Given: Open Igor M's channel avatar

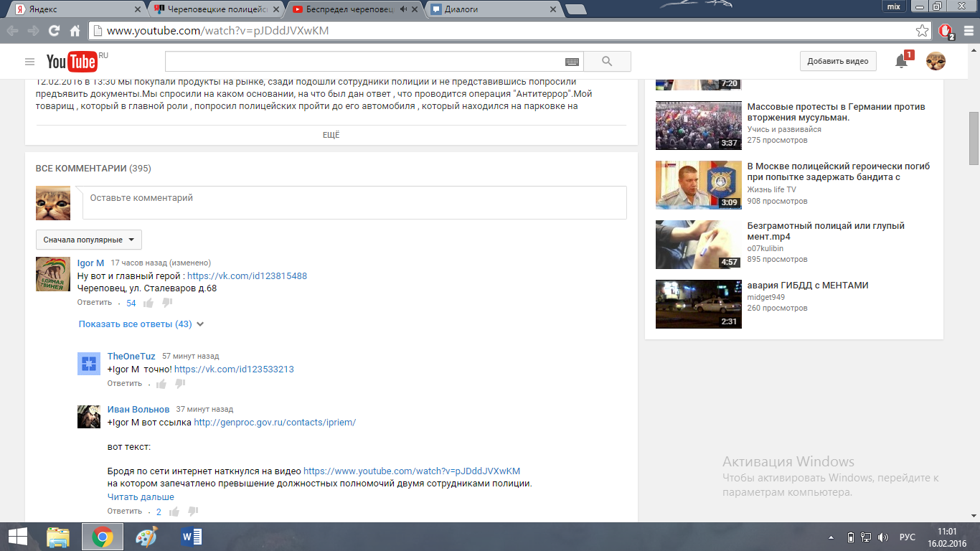Looking at the screenshot, I should (53, 273).
